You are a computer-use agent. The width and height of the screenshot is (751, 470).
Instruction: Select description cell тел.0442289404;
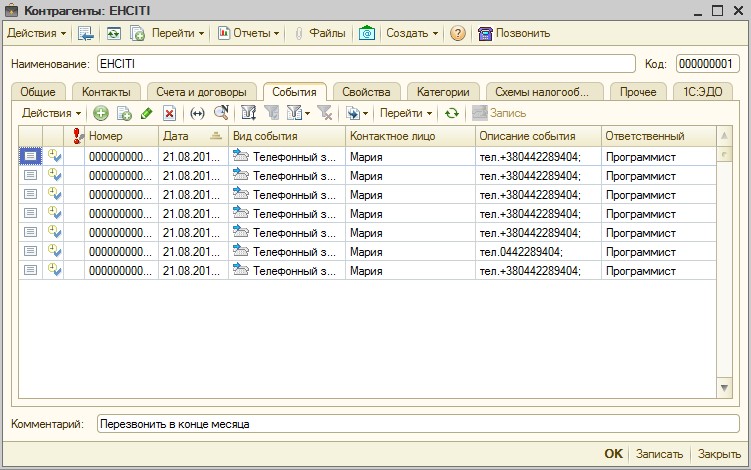click(538, 252)
